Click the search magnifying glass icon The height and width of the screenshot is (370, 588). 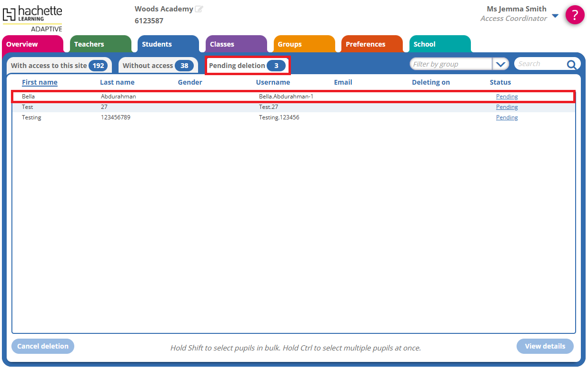tap(571, 64)
